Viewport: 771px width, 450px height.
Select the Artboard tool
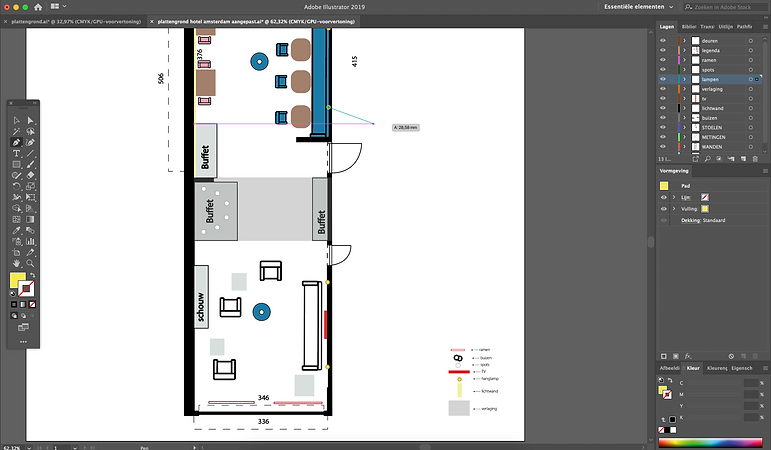point(16,252)
